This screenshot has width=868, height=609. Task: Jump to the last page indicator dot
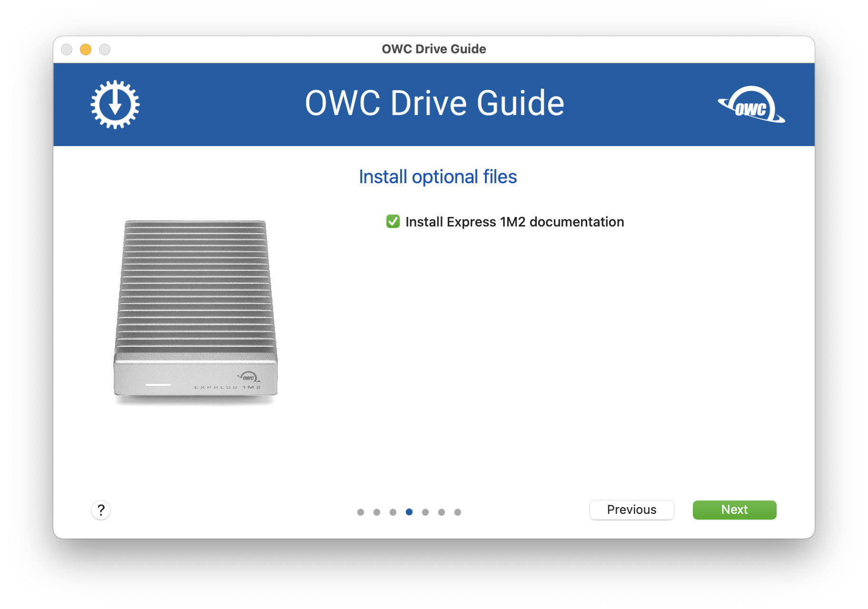point(458,512)
